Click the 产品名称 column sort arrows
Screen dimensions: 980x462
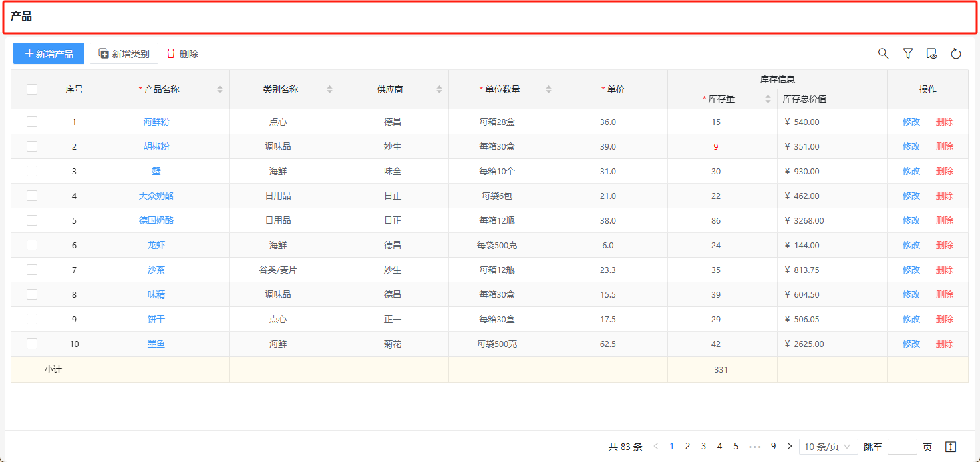click(220, 89)
